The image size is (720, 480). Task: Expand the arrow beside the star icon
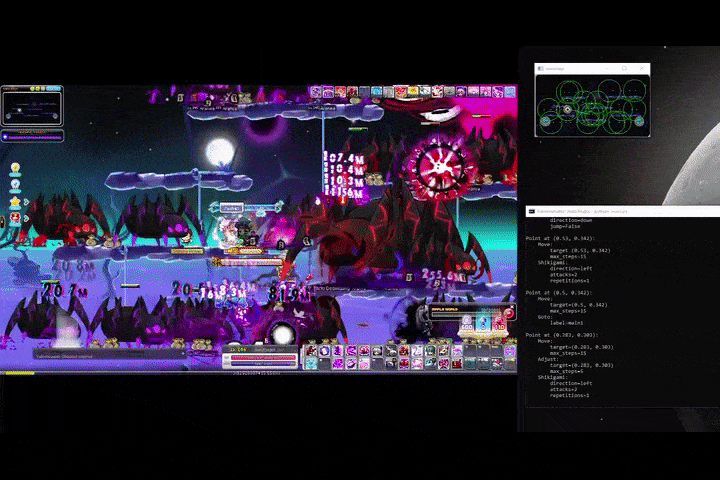pyautogui.click(x=26, y=202)
